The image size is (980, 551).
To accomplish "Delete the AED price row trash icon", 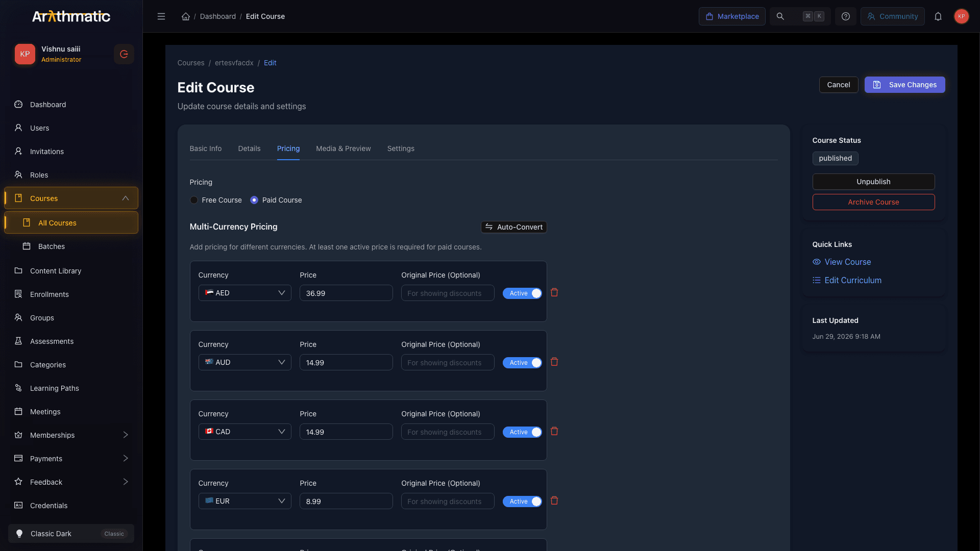I will pos(554,293).
